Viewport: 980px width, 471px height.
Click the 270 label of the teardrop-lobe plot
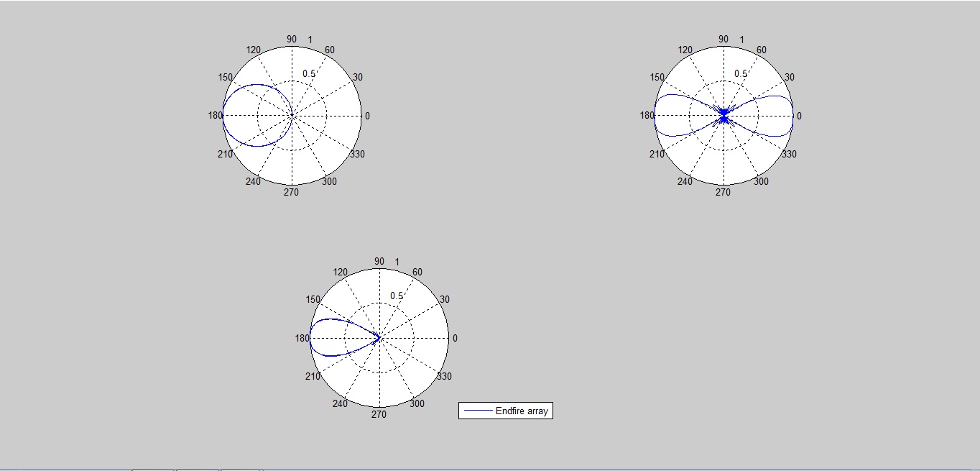tap(379, 415)
